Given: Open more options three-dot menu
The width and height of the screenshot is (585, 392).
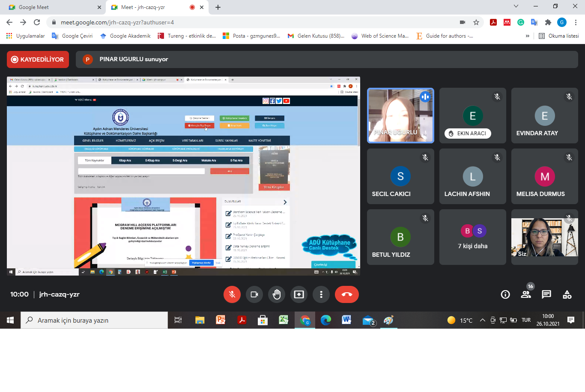Looking at the screenshot, I should (321, 294).
